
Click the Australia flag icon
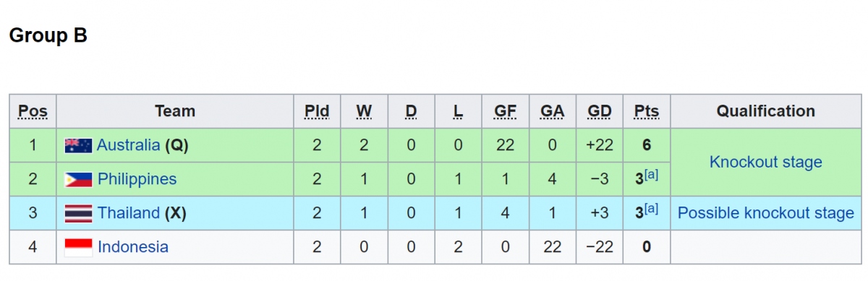click(x=78, y=145)
